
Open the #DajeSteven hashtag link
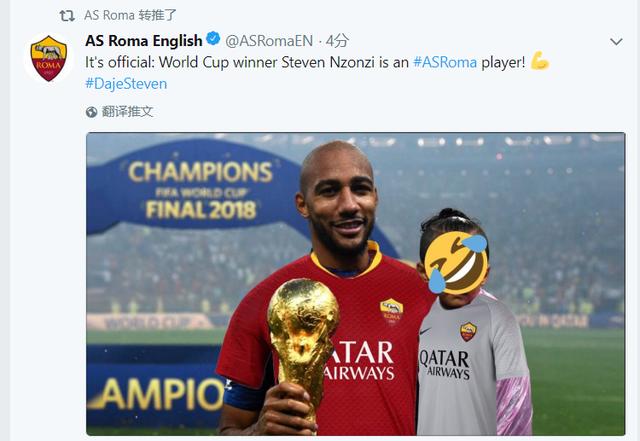pyautogui.click(x=126, y=84)
